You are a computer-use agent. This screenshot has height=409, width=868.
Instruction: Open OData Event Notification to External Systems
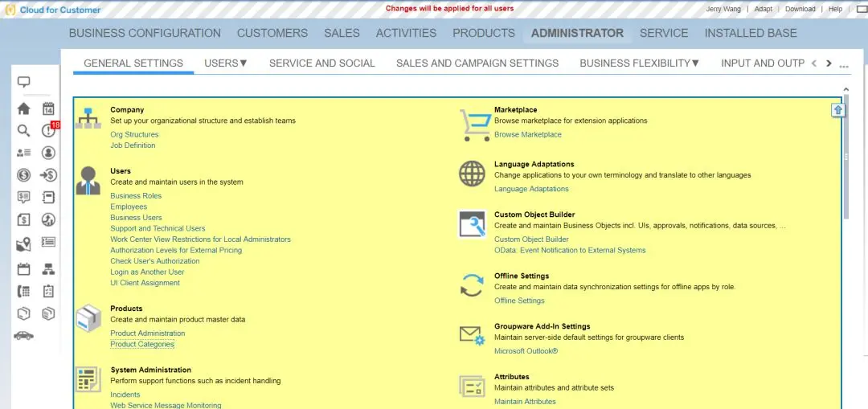click(x=570, y=250)
